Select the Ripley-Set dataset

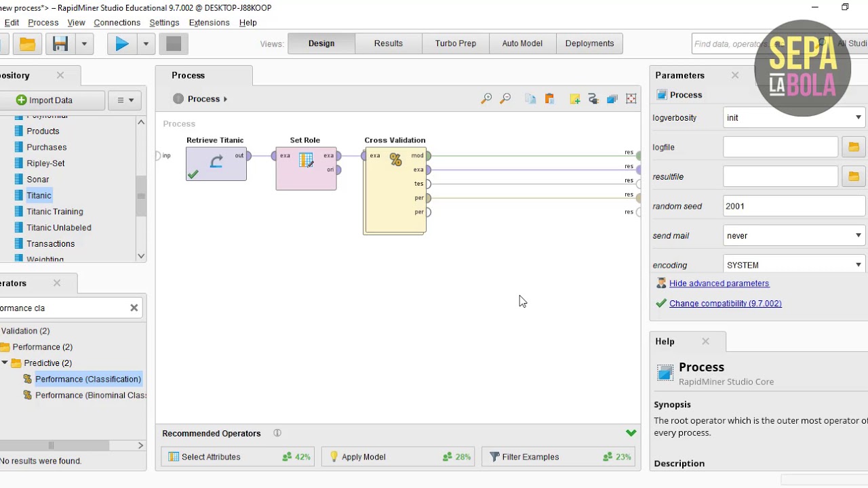click(x=45, y=163)
